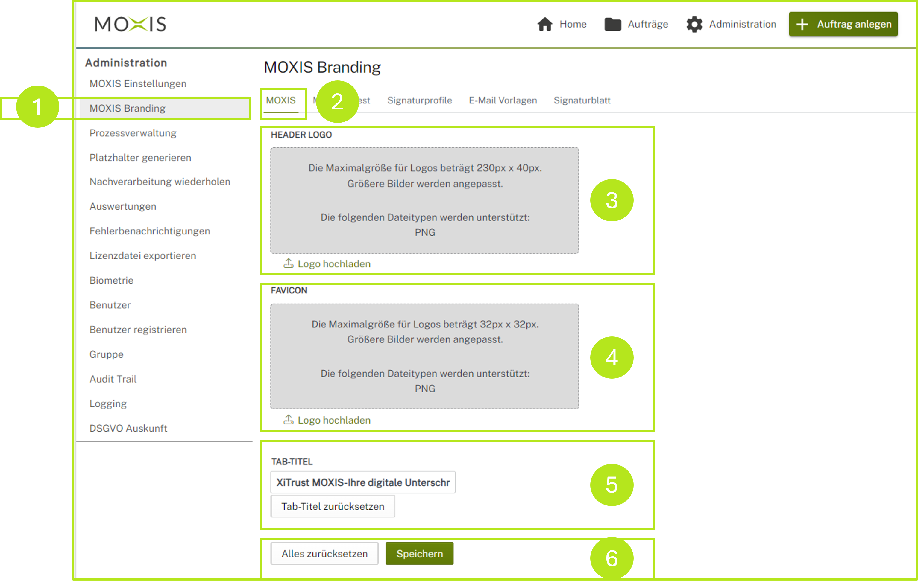Open Prozessverwaltung in the sidebar
The width and height of the screenshot is (918, 588).
click(x=133, y=133)
